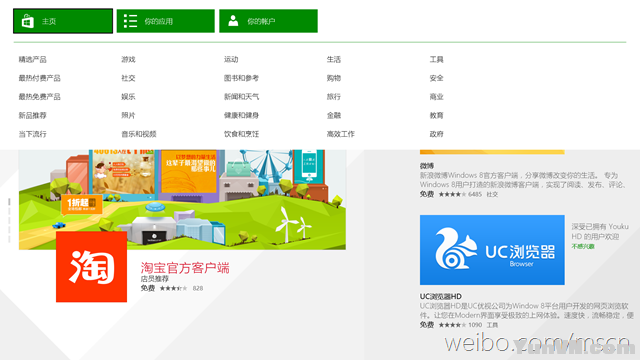Open the 购物 category link
This screenshot has height=360, width=640.
click(333, 78)
